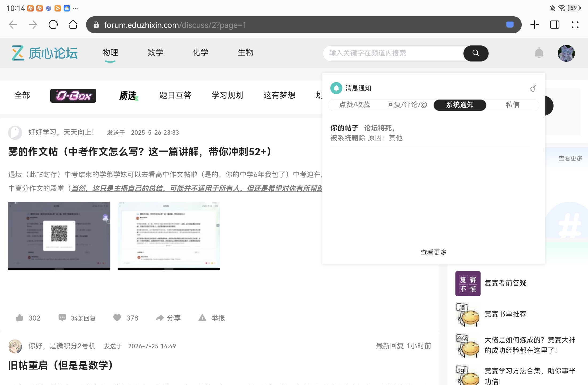Report the post via 举报 icon
The height and width of the screenshot is (385, 588).
pyautogui.click(x=202, y=318)
